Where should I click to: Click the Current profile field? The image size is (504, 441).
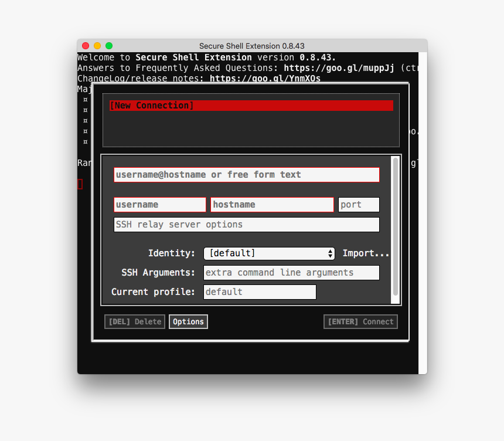pos(260,291)
